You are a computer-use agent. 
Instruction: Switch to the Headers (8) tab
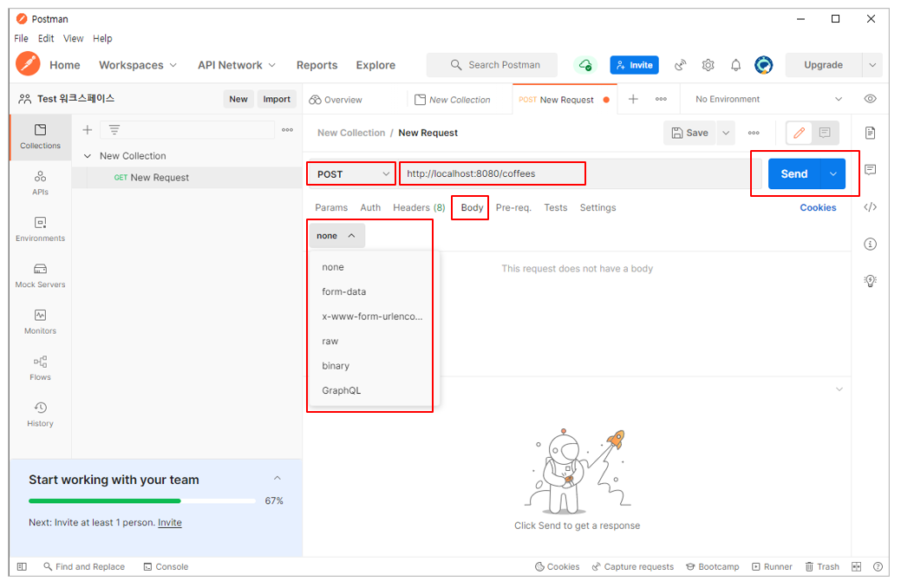419,207
